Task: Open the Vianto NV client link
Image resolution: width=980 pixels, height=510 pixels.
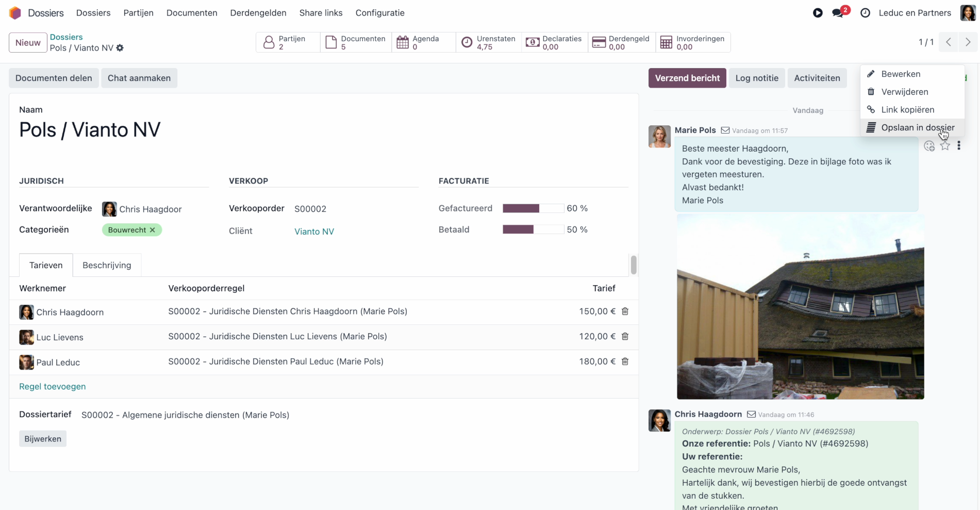Action: coord(314,232)
